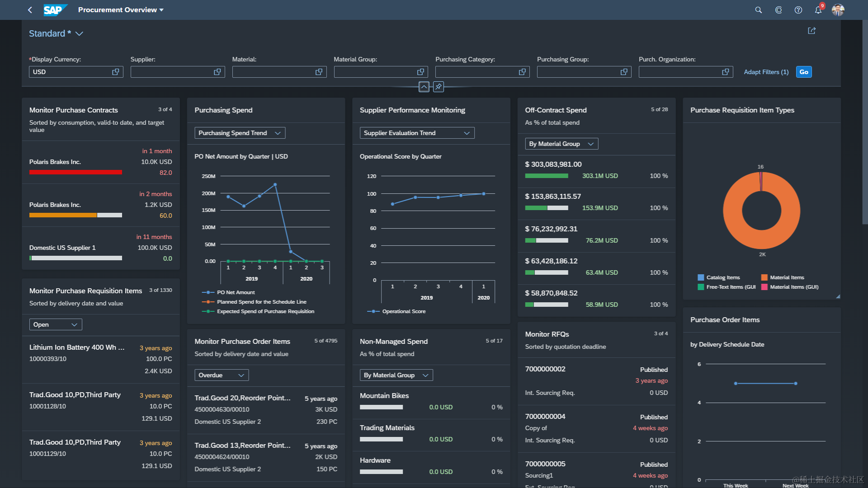Toggle the pin filter bar button

pyautogui.click(x=438, y=87)
